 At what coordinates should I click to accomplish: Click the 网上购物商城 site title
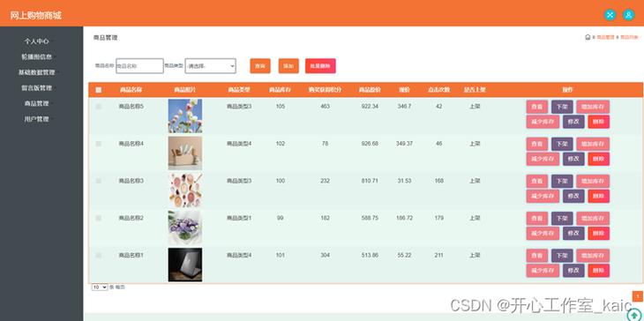(36, 16)
